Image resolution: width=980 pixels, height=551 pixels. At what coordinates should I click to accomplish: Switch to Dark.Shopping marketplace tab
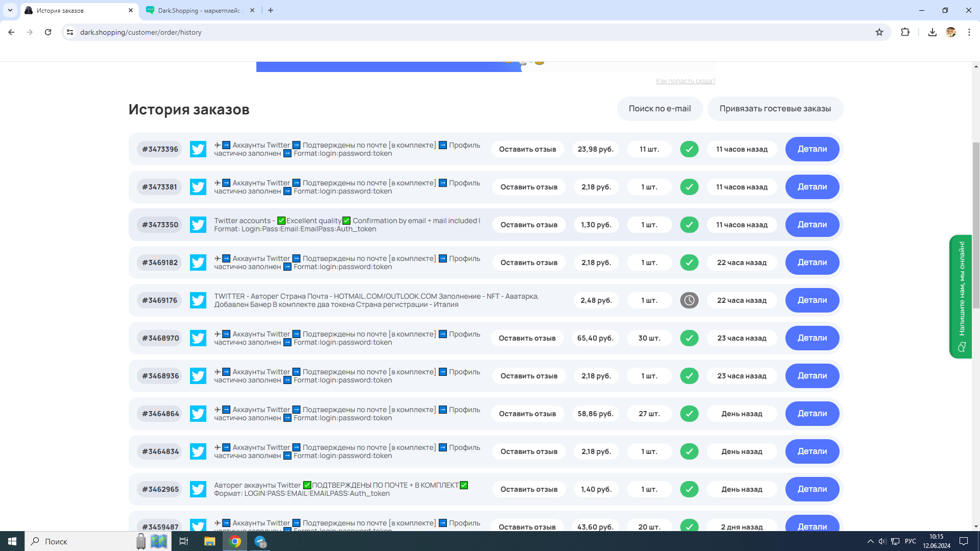tap(199, 10)
